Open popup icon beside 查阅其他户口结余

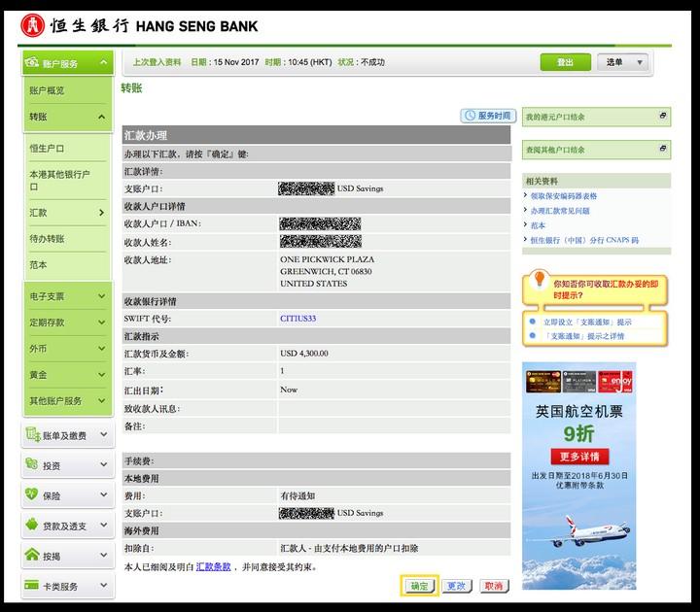(x=663, y=150)
